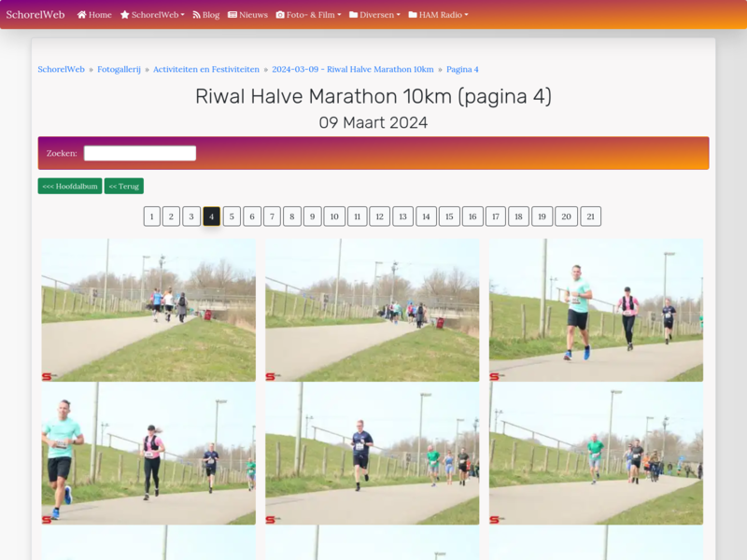The width and height of the screenshot is (747, 560).
Task: Click the Pagina 4 breadcrumb link
Action: 462,69
